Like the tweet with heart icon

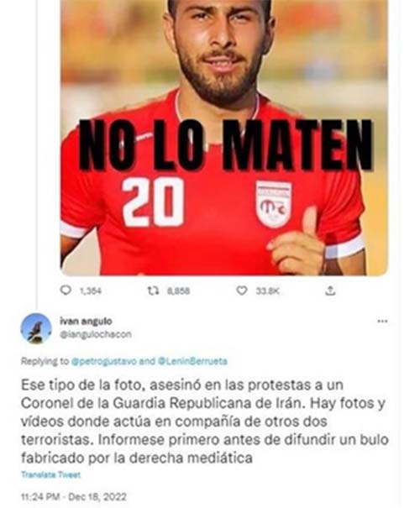241,291
